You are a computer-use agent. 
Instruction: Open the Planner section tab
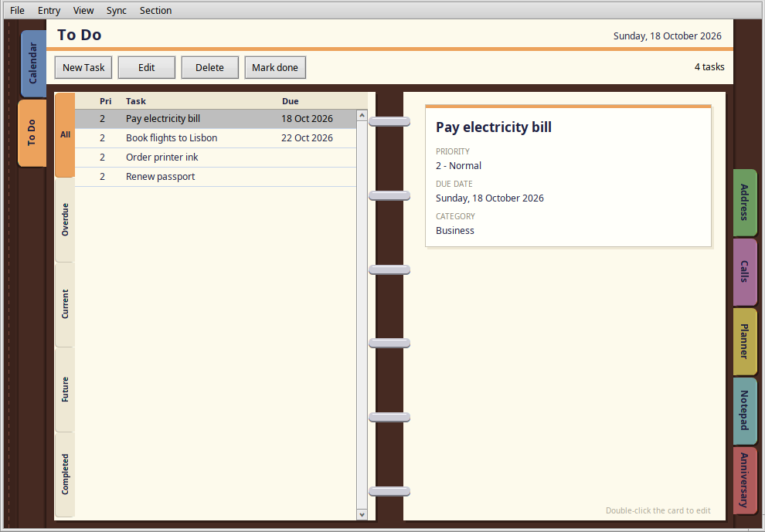click(x=744, y=341)
